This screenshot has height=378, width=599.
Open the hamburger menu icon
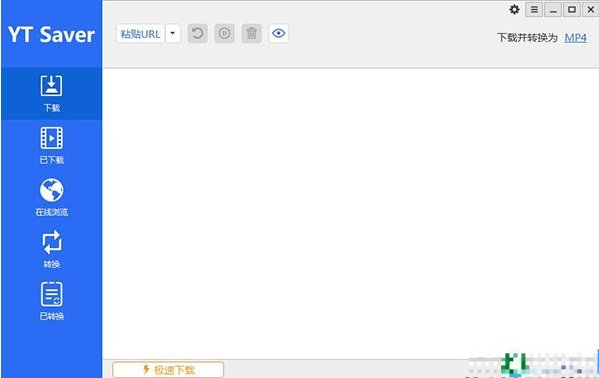(x=534, y=10)
